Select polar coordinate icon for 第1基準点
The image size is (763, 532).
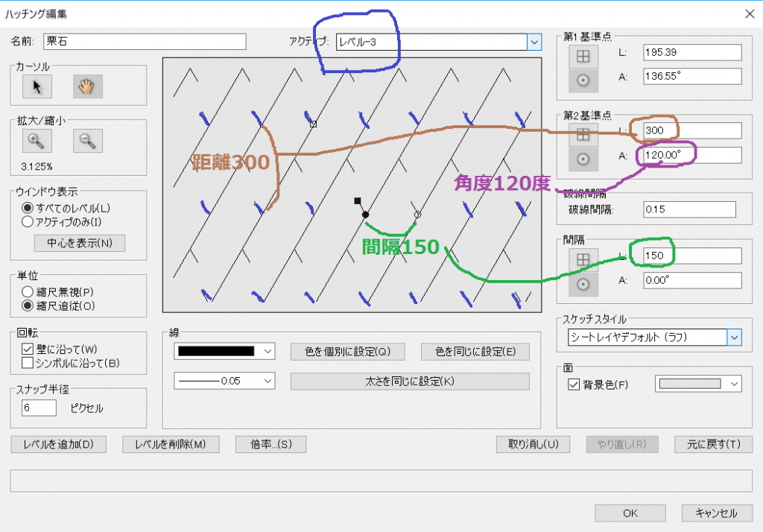(x=583, y=80)
